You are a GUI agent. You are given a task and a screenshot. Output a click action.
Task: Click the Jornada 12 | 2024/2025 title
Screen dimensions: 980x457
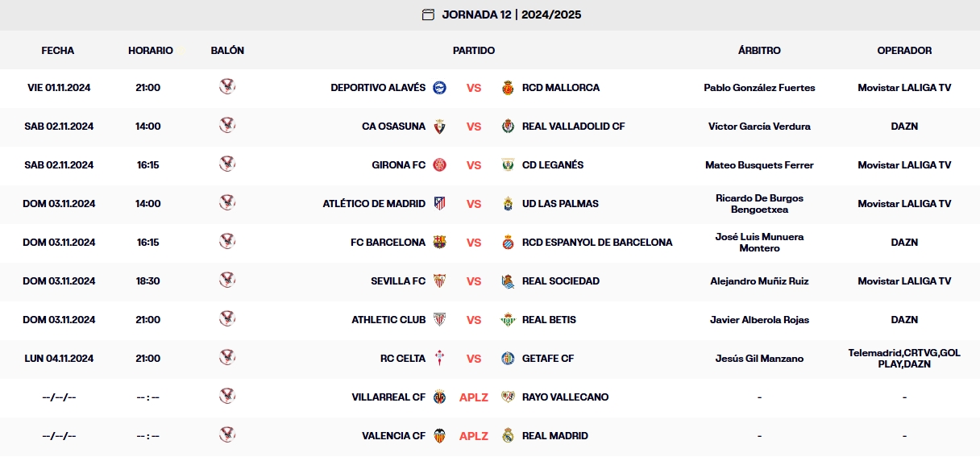click(511, 15)
